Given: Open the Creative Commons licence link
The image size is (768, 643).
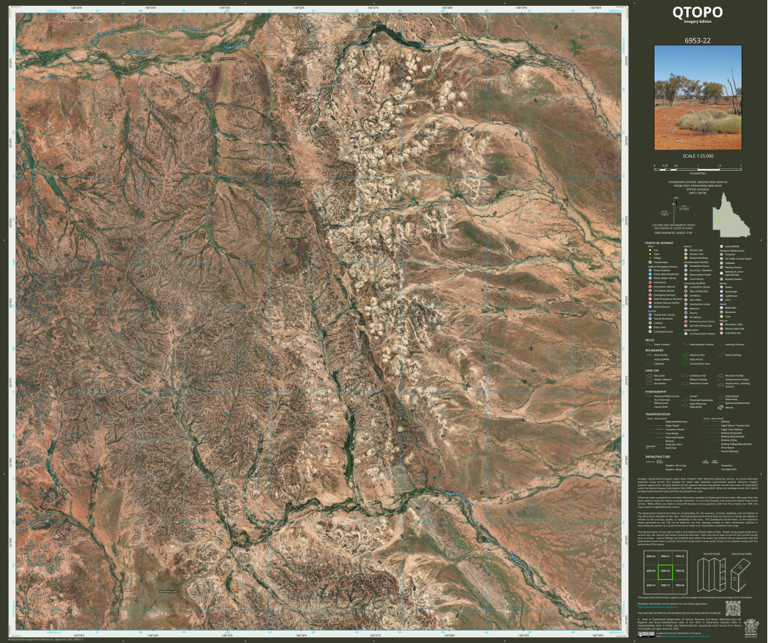Looking at the screenshot, I should [x=685, y=636].
